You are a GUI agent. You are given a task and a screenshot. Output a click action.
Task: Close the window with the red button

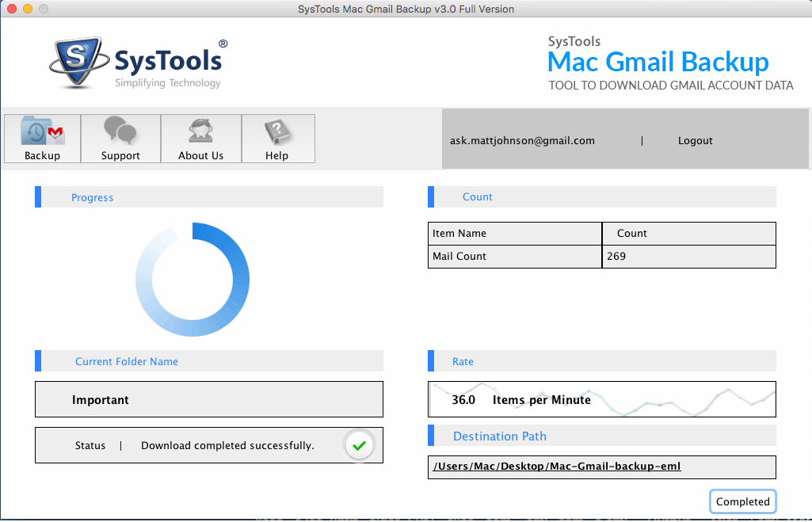[x=11, y=9]
